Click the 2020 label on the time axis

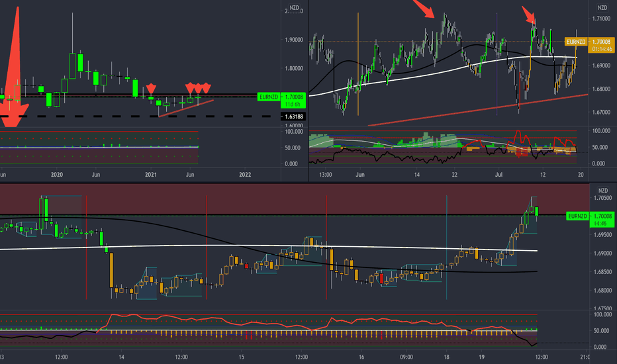[x=57, y=175]
